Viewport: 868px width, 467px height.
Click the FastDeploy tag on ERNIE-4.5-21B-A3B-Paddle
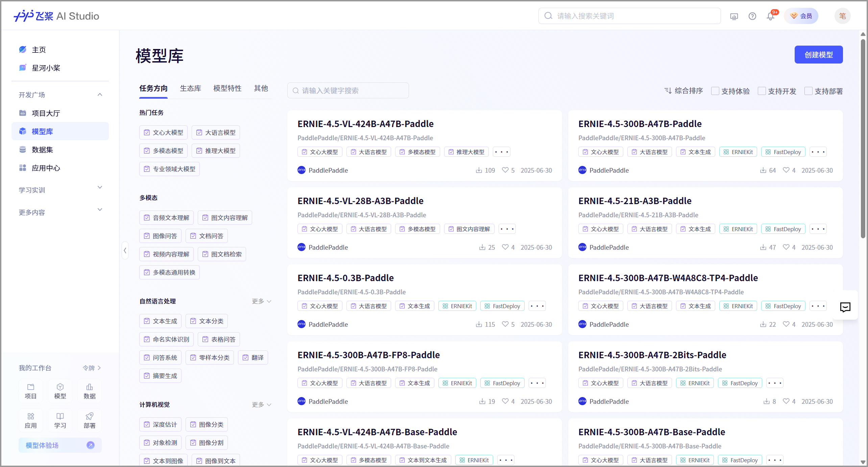[x=783, y=229]
